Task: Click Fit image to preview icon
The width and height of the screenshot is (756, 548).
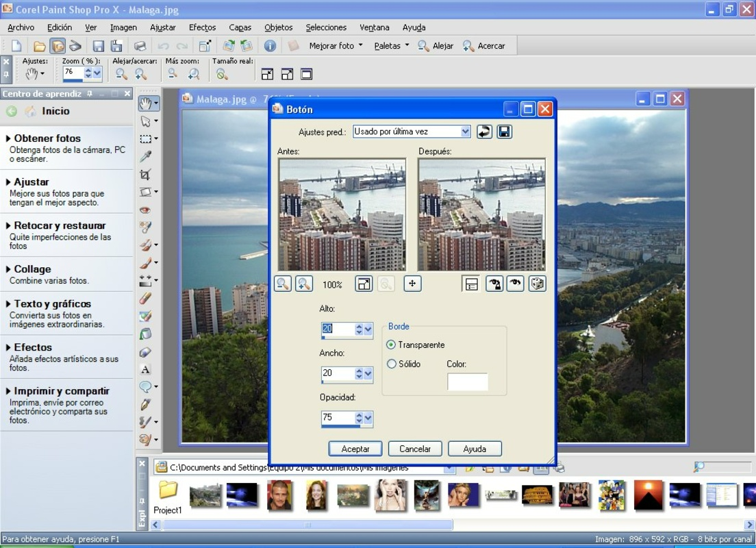Action: click(364, 283)
